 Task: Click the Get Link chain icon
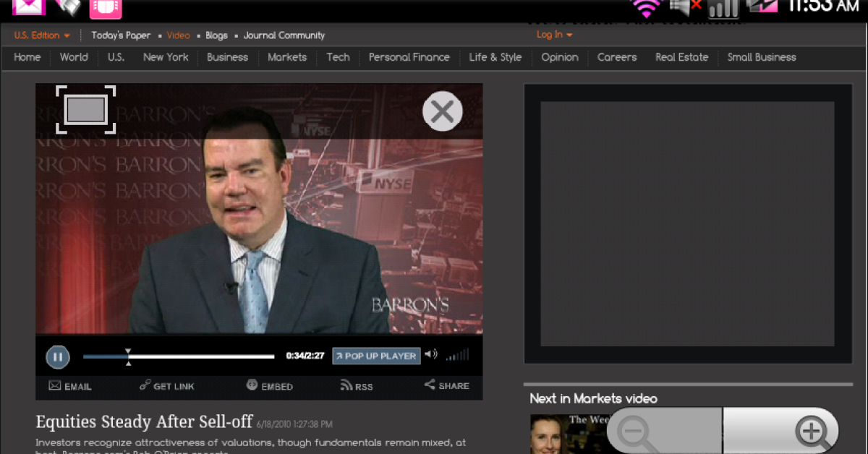click(145, 385)
